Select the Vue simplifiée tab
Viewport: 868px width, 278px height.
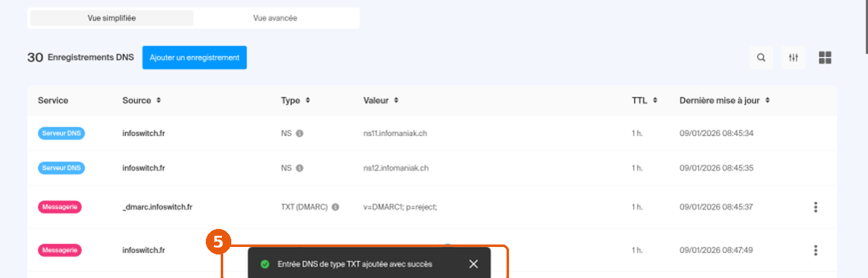(x=112, y=18)
